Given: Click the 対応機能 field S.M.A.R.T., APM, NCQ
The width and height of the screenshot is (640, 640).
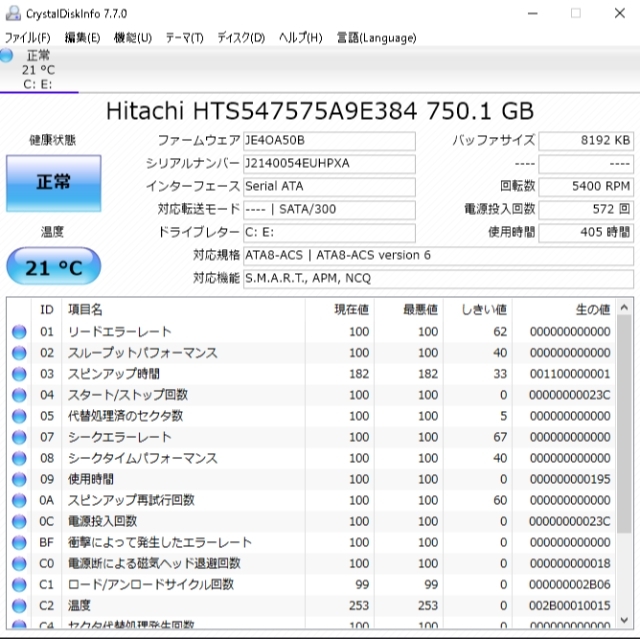Looking at the screenshot, I should click(x=438, y=278).
